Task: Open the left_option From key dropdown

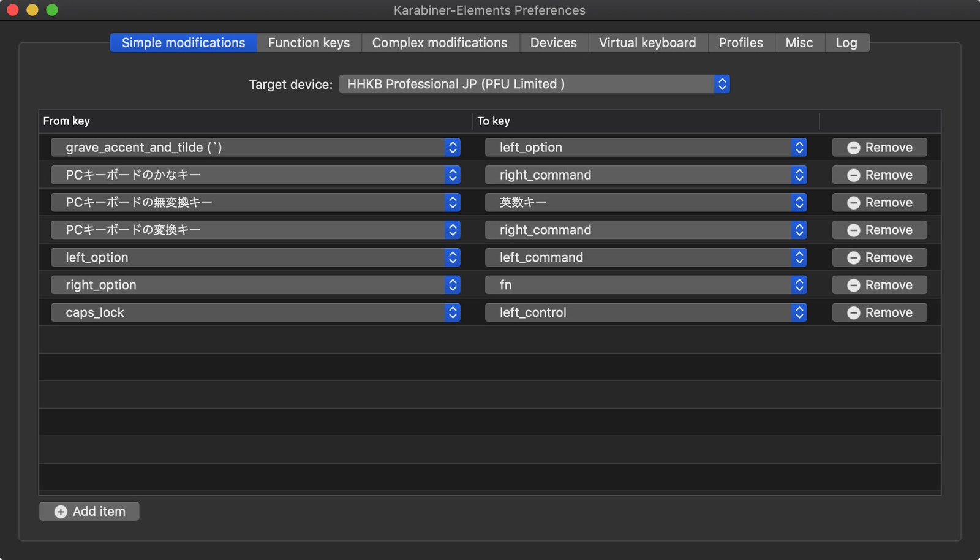Action: click(x=255, y=257)
